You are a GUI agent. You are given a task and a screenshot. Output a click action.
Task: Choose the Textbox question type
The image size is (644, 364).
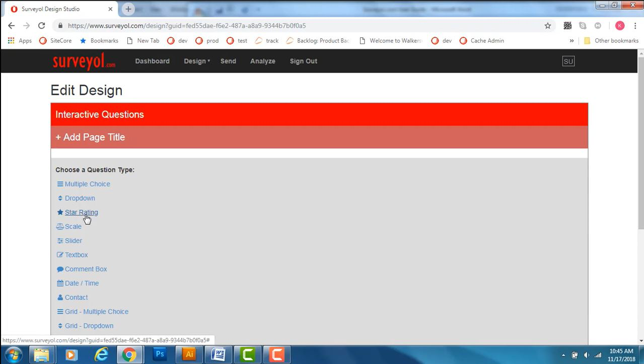[x=76, y=255]
